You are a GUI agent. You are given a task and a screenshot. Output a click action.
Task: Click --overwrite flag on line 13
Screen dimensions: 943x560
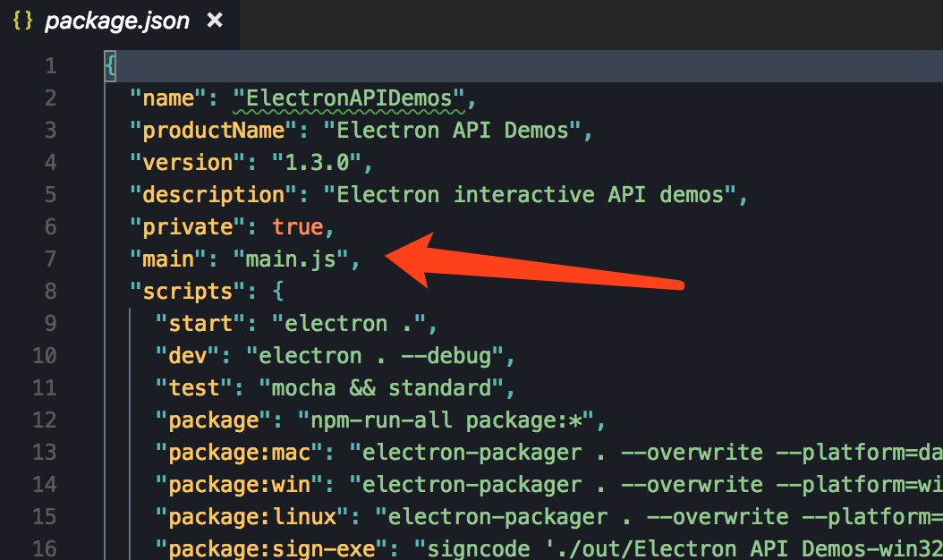click(692, 453)
